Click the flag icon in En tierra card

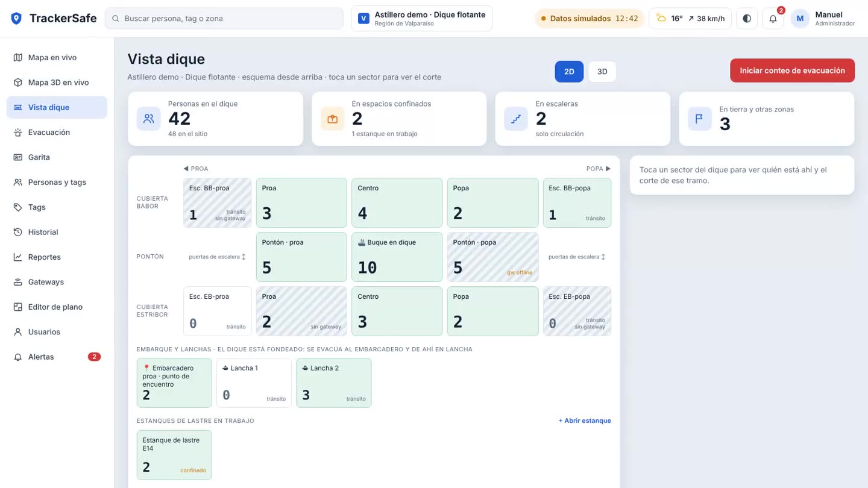click(700, 119)
